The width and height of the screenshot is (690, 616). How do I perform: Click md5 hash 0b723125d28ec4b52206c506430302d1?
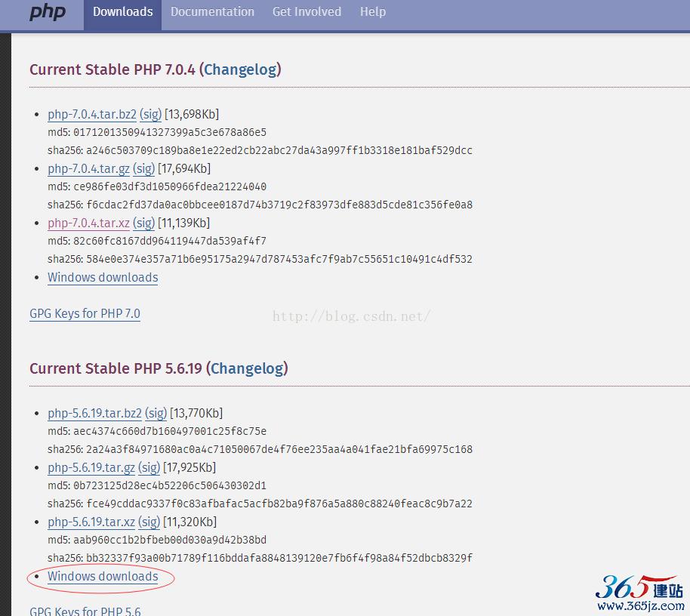[x=170, y=485]
